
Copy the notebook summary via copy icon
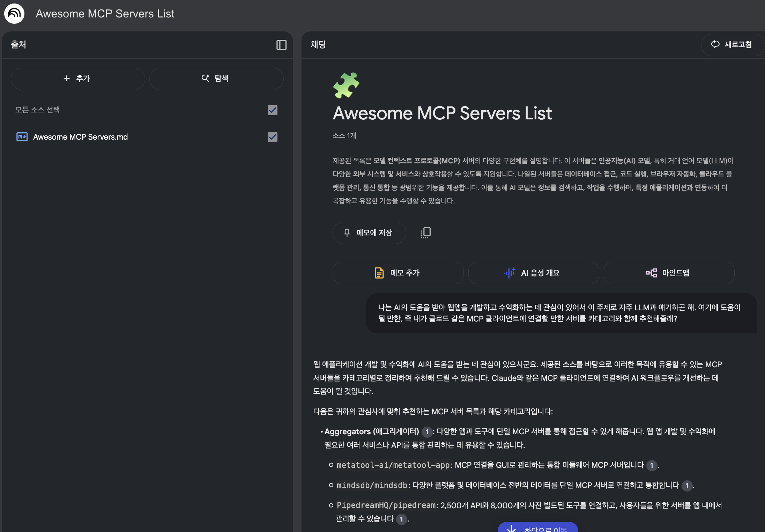coord(426,232)
